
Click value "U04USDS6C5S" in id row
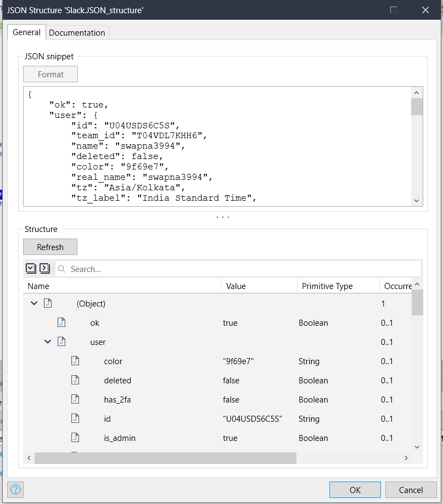pos(252,419)
